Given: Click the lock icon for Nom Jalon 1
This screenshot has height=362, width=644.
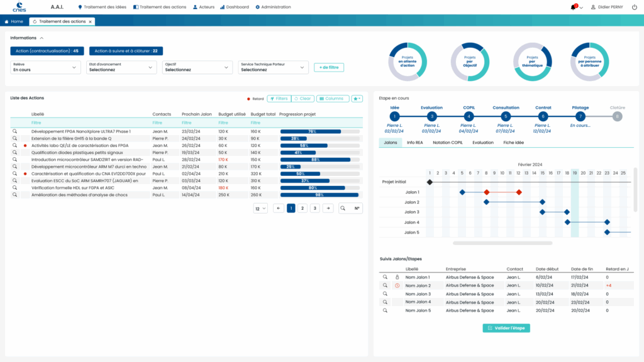Looking at the screenshot, I should [x=397, y=277].
